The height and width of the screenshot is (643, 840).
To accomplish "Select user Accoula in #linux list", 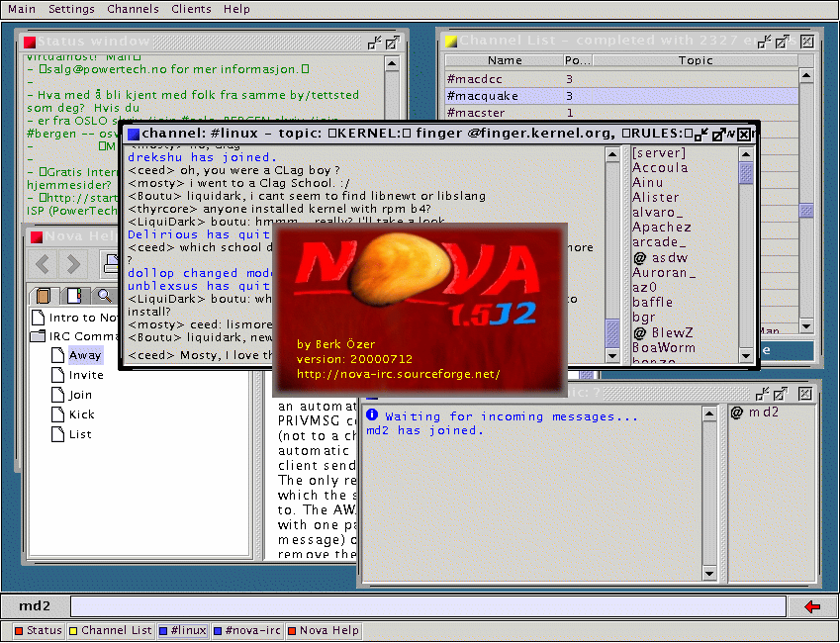I will (x=660, y=168).
